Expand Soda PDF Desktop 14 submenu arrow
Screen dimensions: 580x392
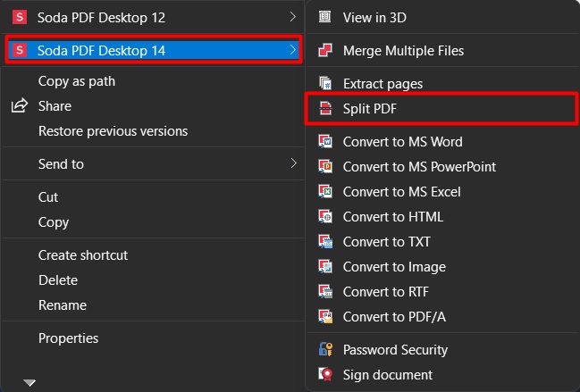(293, 49)
